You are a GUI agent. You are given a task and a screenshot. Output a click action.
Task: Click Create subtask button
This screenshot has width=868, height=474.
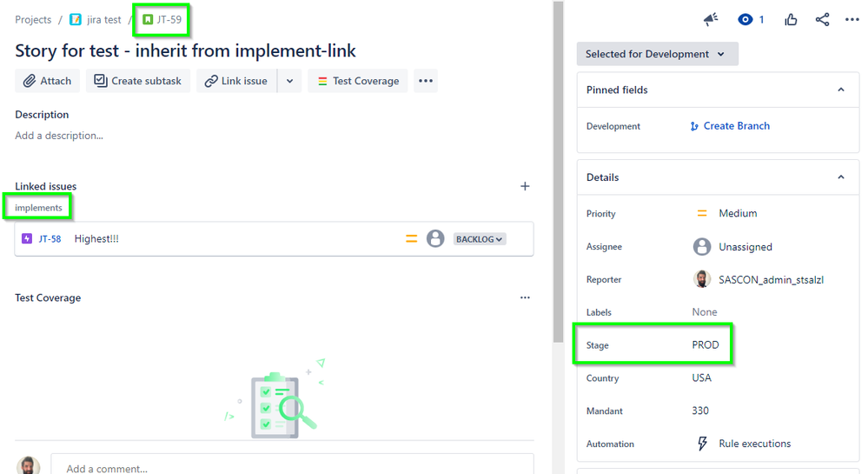138,81
